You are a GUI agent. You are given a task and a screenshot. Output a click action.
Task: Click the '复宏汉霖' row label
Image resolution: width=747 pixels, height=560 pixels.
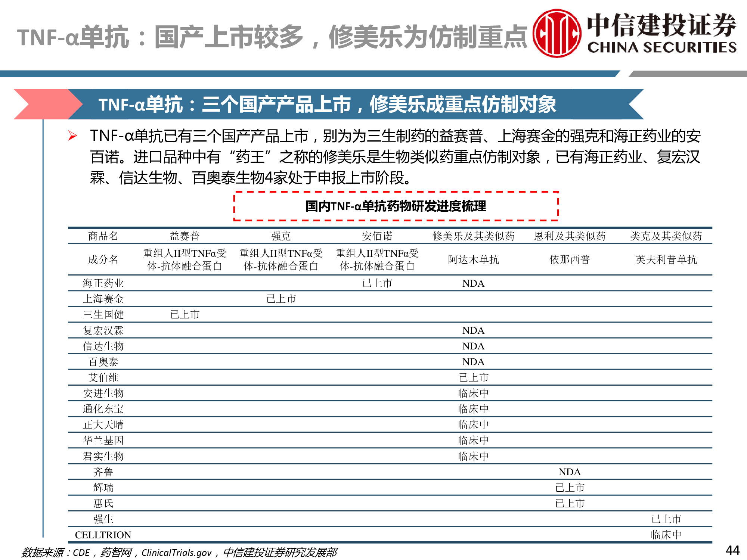[x=103, y=330]
